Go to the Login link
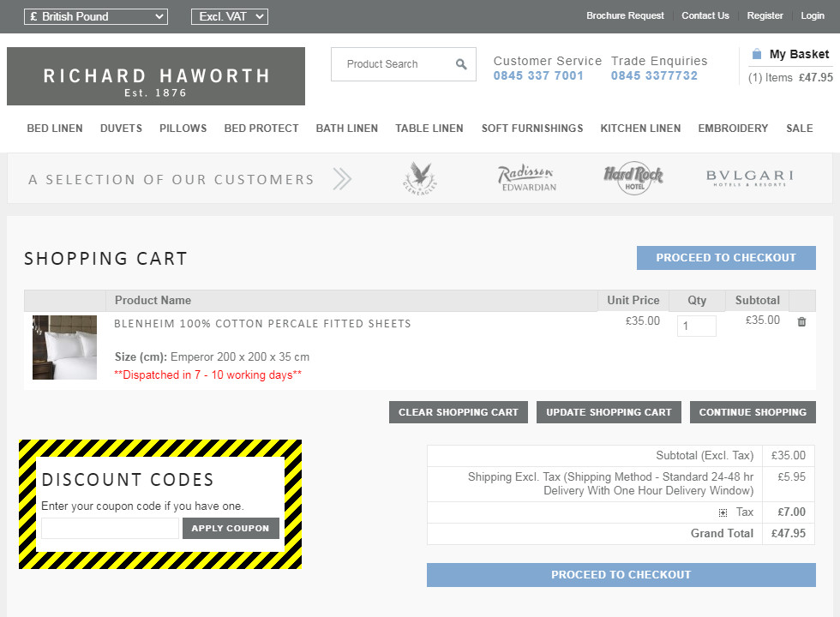This screenshot has height=617, width=840. point(813,15)
